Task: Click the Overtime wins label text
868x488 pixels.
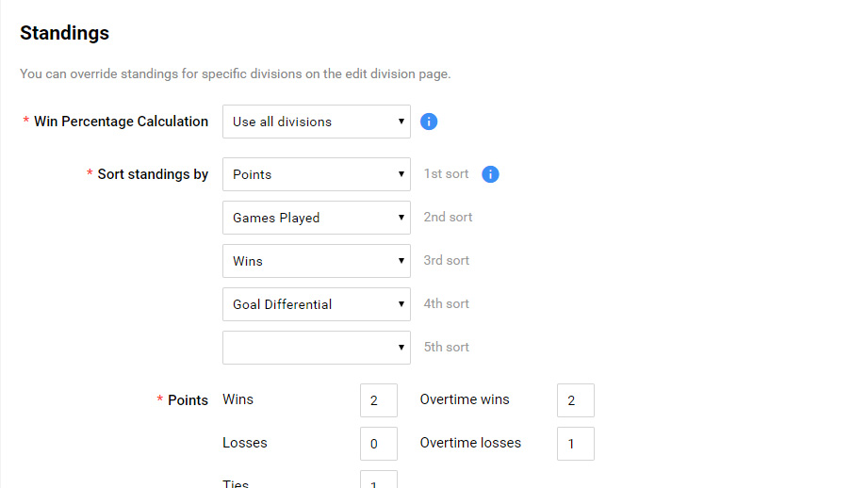Action: 465,399
